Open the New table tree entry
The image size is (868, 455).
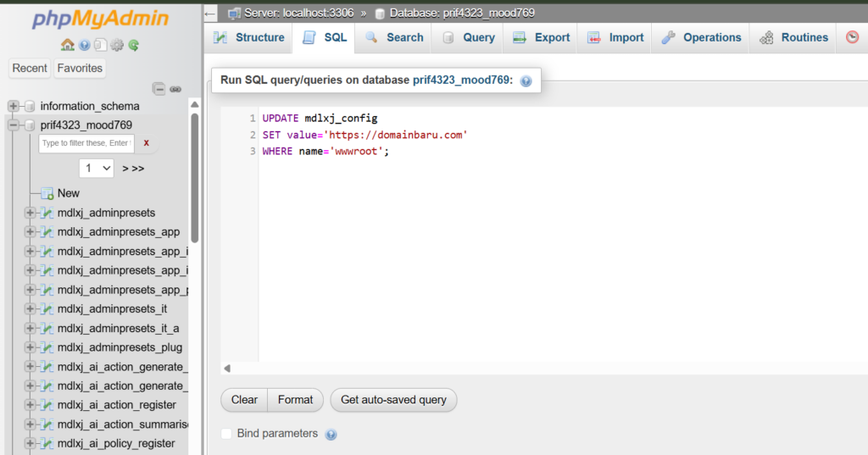[69, 193]
